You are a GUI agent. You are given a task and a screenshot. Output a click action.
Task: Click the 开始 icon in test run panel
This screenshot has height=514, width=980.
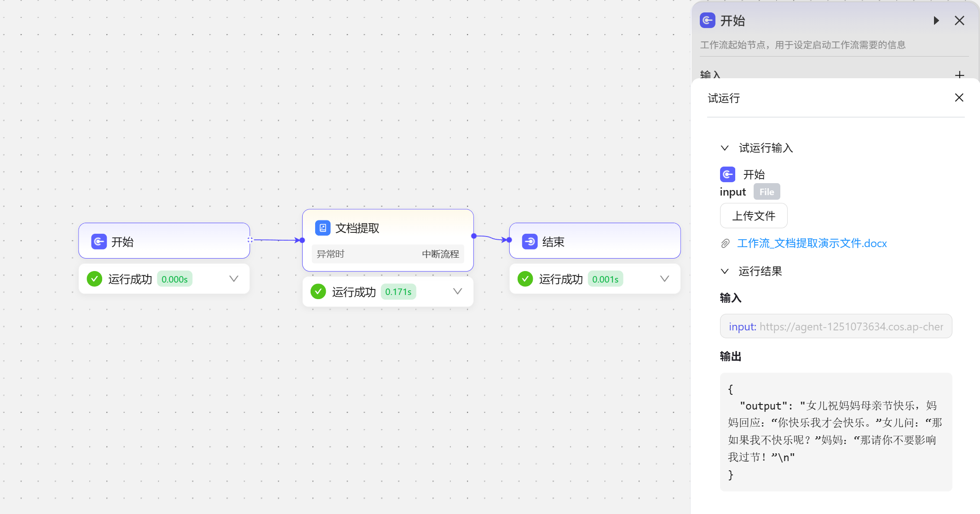pyautogui.click(x=727, y=174)
